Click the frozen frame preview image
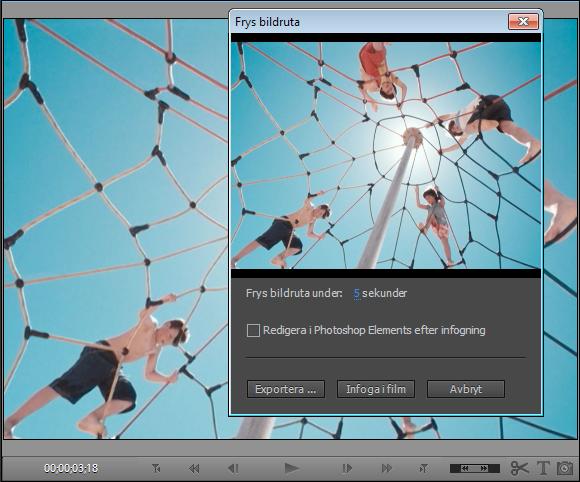580x482 pixels. coord(386,155)
